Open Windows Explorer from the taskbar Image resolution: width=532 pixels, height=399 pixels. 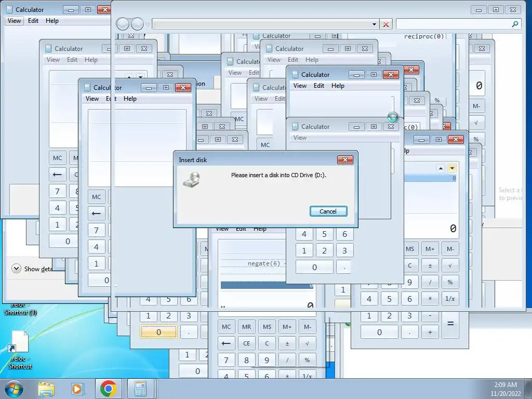46,389
